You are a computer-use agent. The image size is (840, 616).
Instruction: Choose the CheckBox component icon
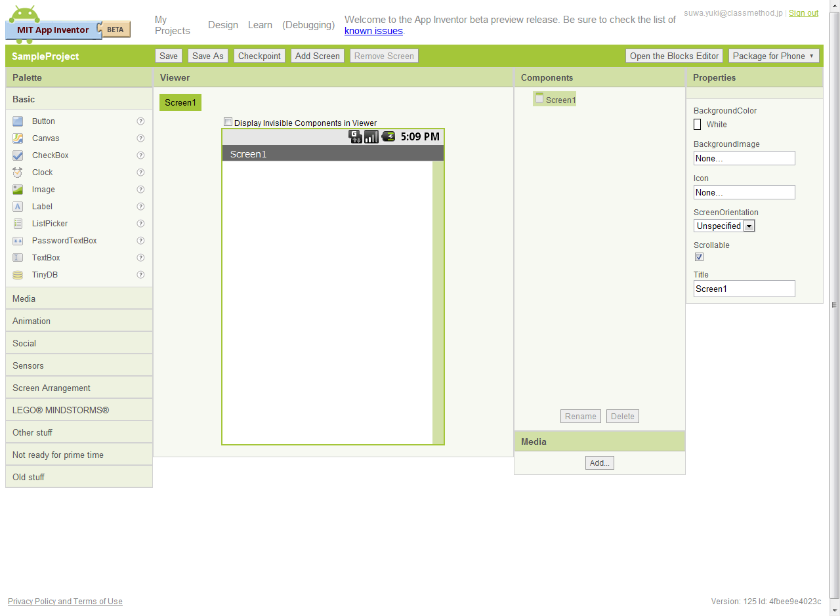click(18, 155)
